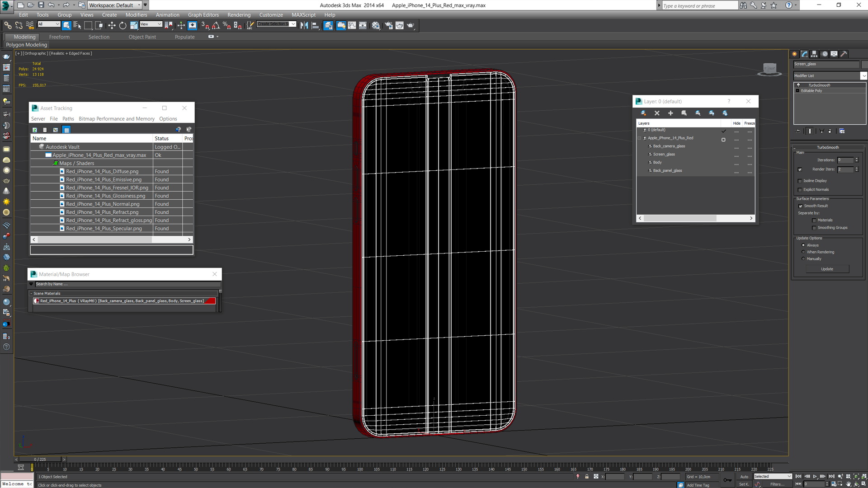Collapse the TurboSmooth rollout

pyautogui.click(x=828, y=147)
